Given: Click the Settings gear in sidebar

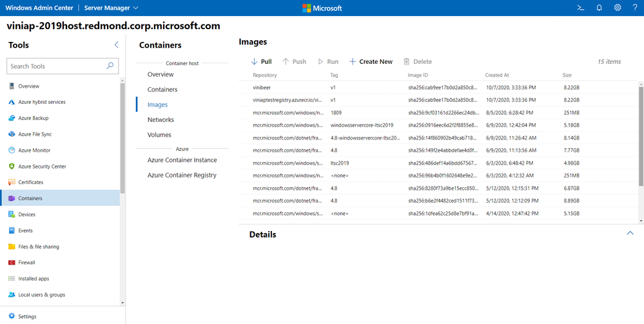Looking at the screenshot, I should 12,316.
